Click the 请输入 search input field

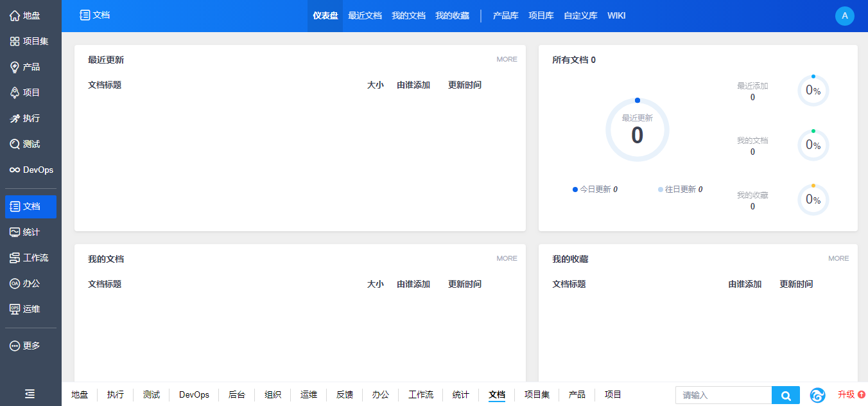724,395
